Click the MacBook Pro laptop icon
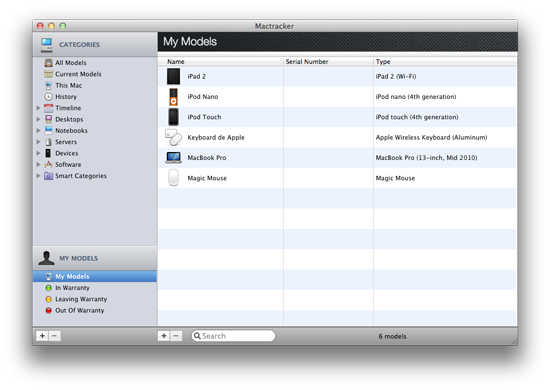The image size is (550, 390). [173, 158]
